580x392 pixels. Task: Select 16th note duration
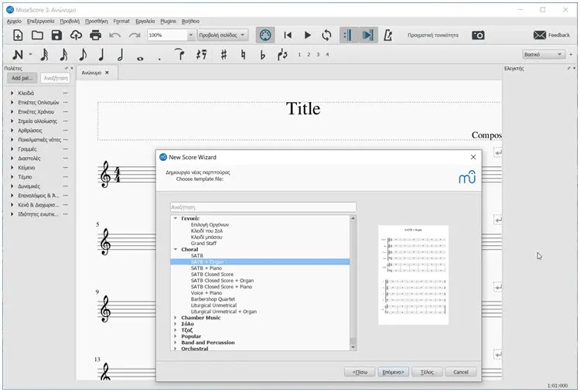[x=63, y=55]
